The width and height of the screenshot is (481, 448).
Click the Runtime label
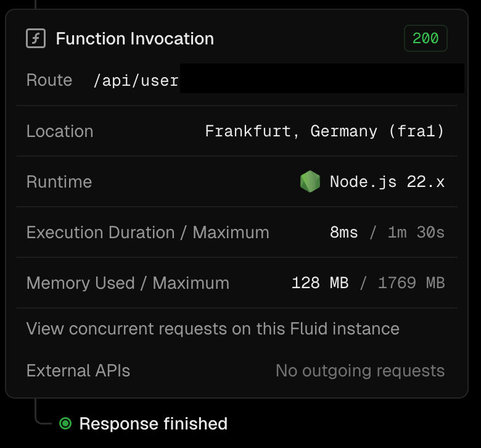tap(59, 182)
